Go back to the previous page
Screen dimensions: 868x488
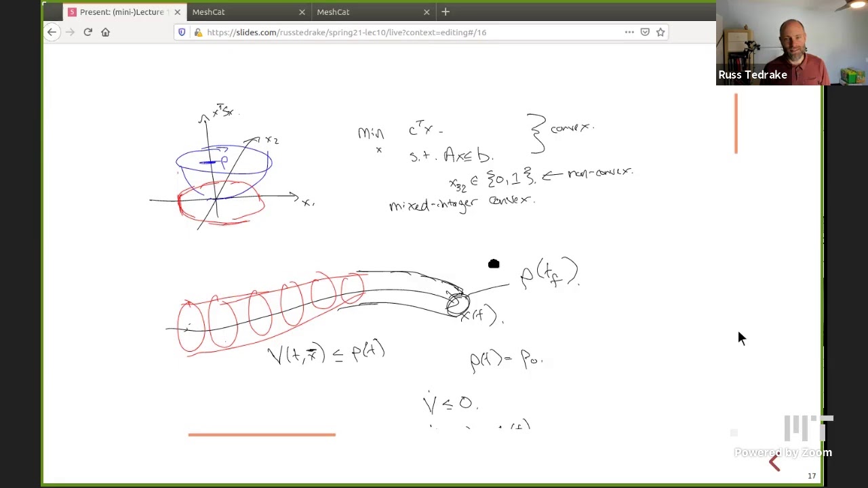(x=52, y=32)
